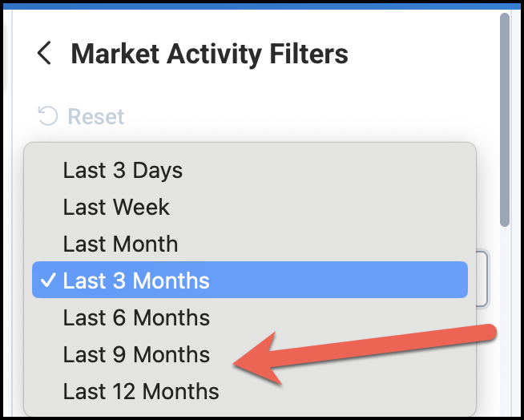Click the dropdown field edge behind the menu
The height and width of the screenshot is (420, 524).
tap(483, 279)
